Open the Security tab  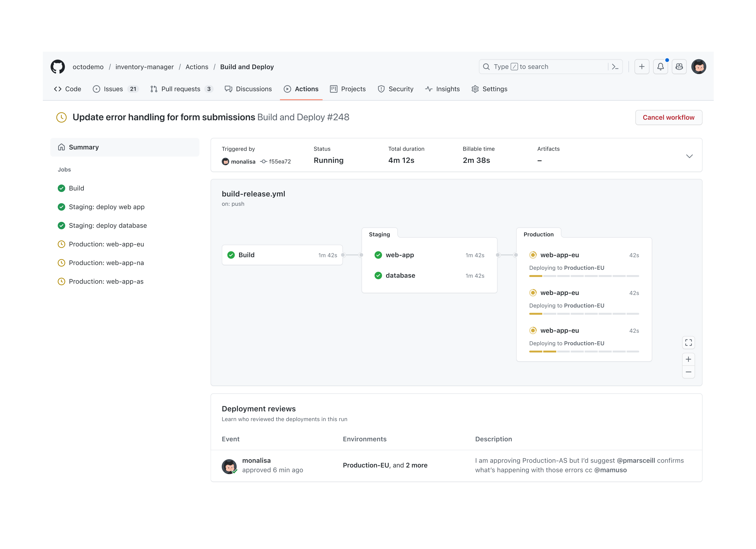[x=396, y=89]
